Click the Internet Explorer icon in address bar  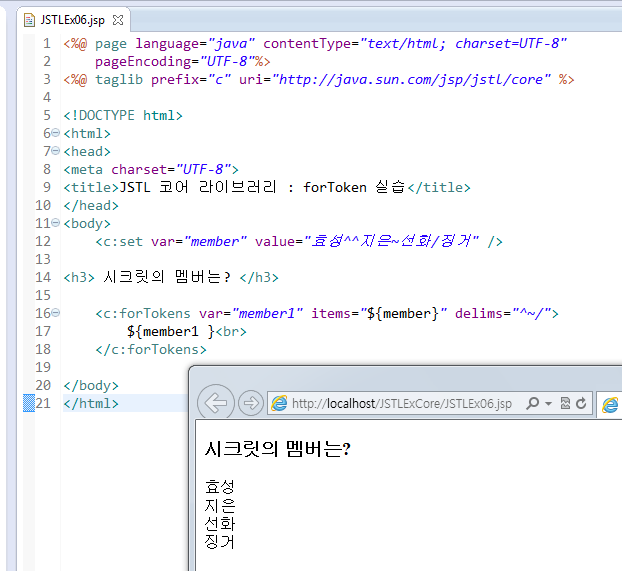[279, 404]
